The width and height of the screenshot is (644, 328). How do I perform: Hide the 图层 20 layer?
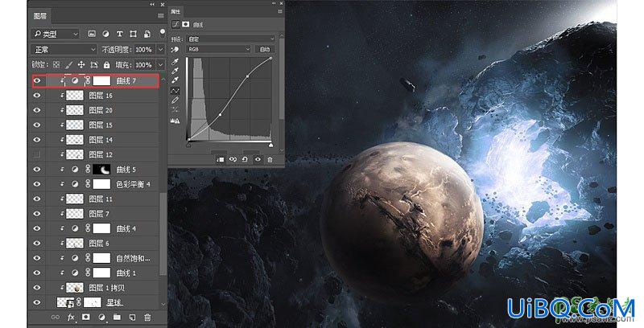click(x=37, y=110)
